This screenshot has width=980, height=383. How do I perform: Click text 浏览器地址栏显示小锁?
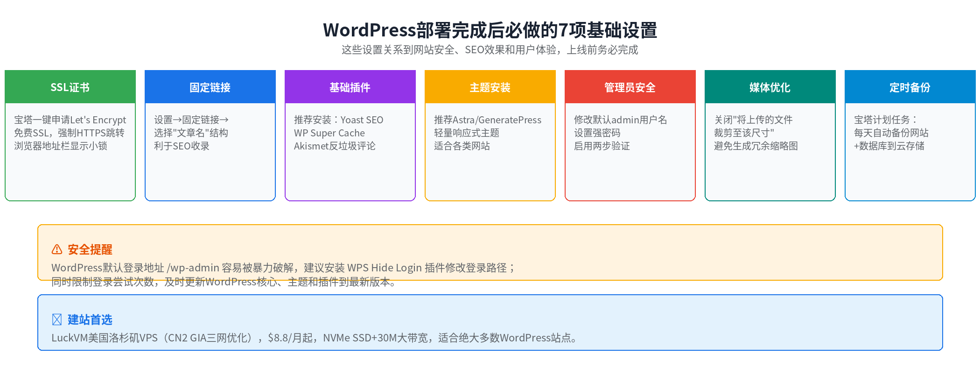[x=61, y=146]
